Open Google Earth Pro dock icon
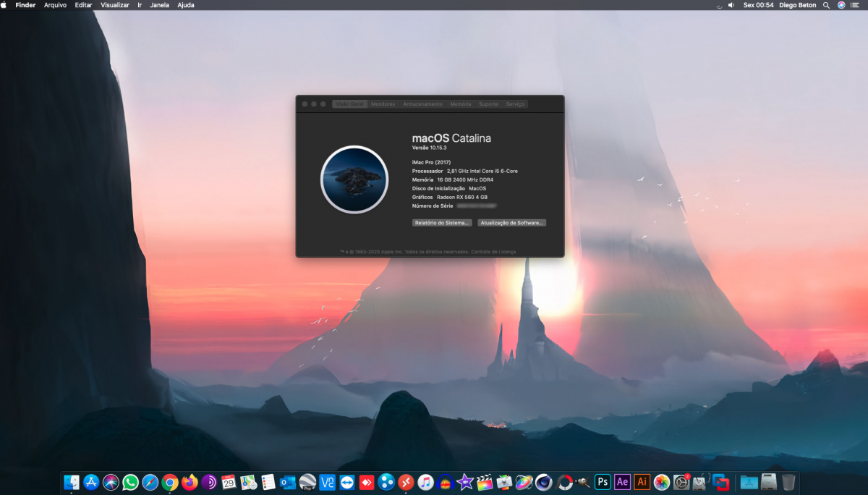The height and width of the screenshot is (495, 868). (307, 483)
